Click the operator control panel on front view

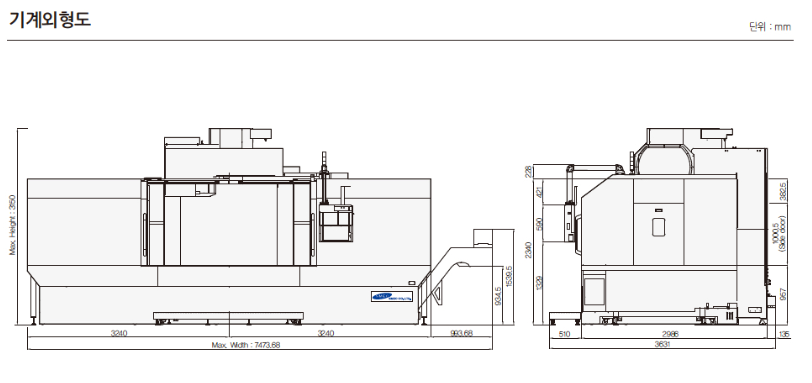click(336, 223)
